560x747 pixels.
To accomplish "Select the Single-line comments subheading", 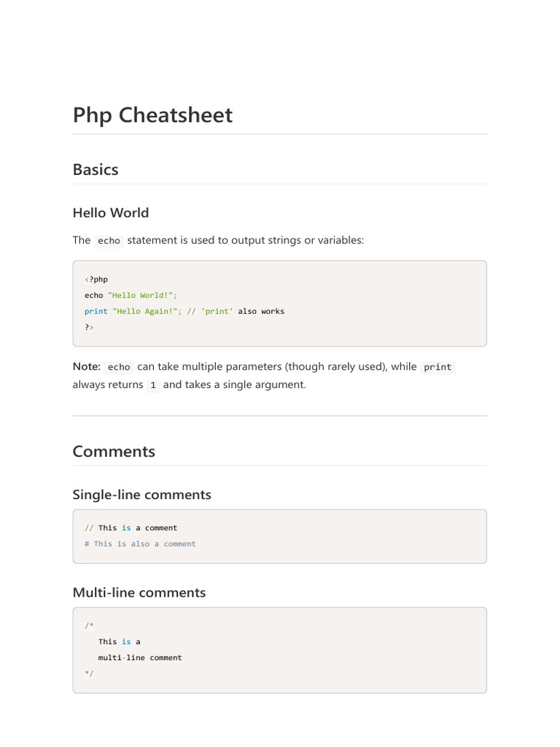I will (141, 495).
